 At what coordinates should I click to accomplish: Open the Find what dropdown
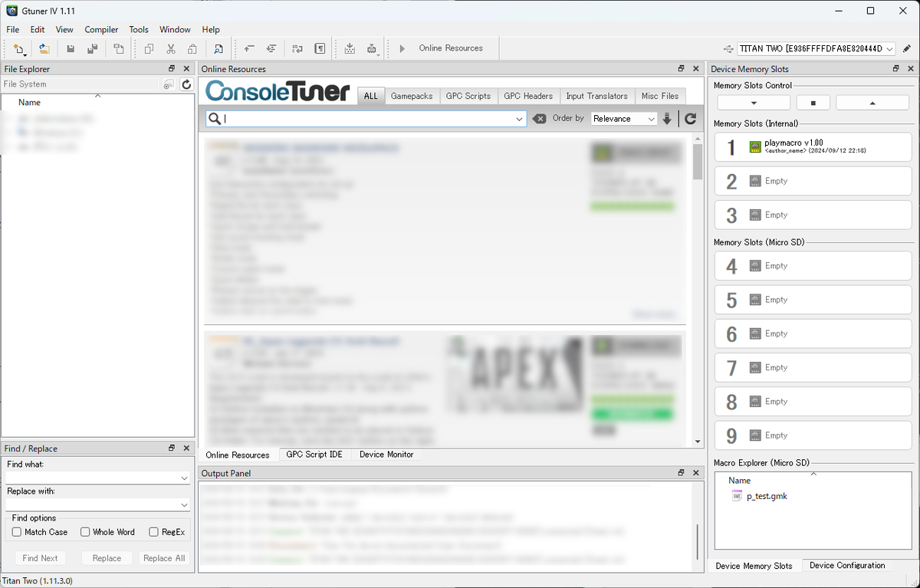point(184,478)
